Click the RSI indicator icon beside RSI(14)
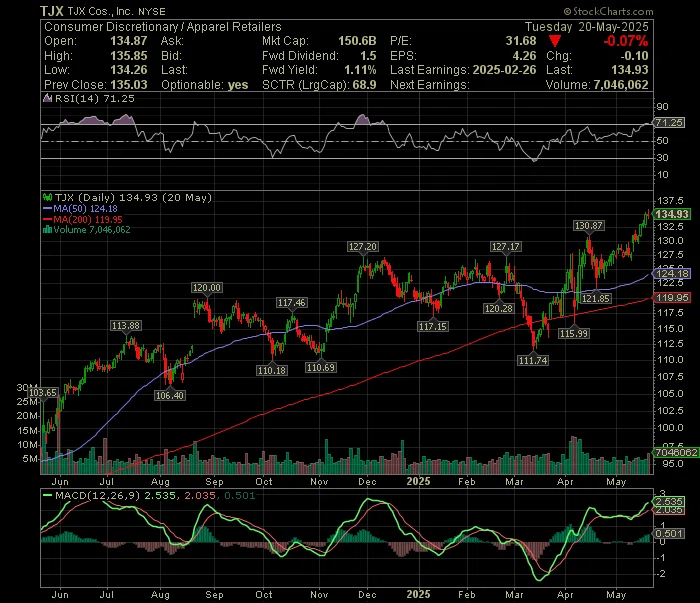Viewport: 700px width, 603px height. pyautogui.click(x=47, y=99)
